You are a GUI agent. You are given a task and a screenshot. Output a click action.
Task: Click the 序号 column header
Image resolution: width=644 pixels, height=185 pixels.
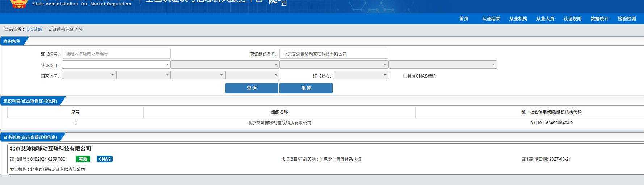(x=75, y=112)
